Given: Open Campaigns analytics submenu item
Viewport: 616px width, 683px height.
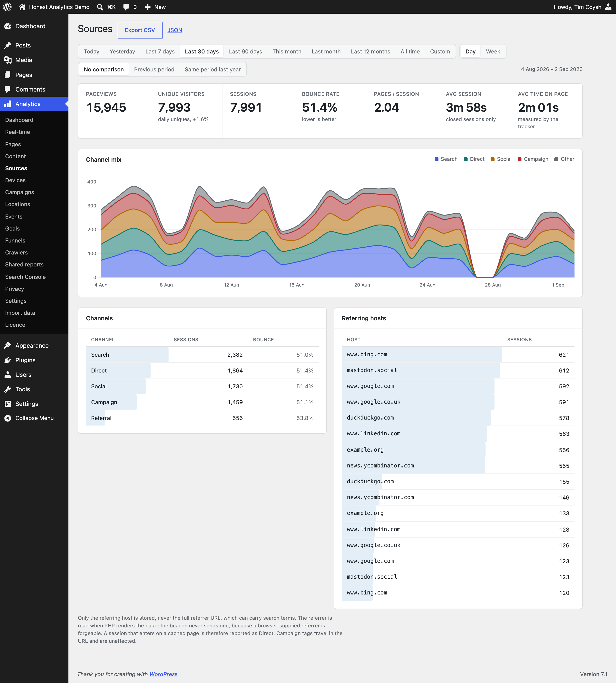Looking at the screenshot, I should [20, 192].
